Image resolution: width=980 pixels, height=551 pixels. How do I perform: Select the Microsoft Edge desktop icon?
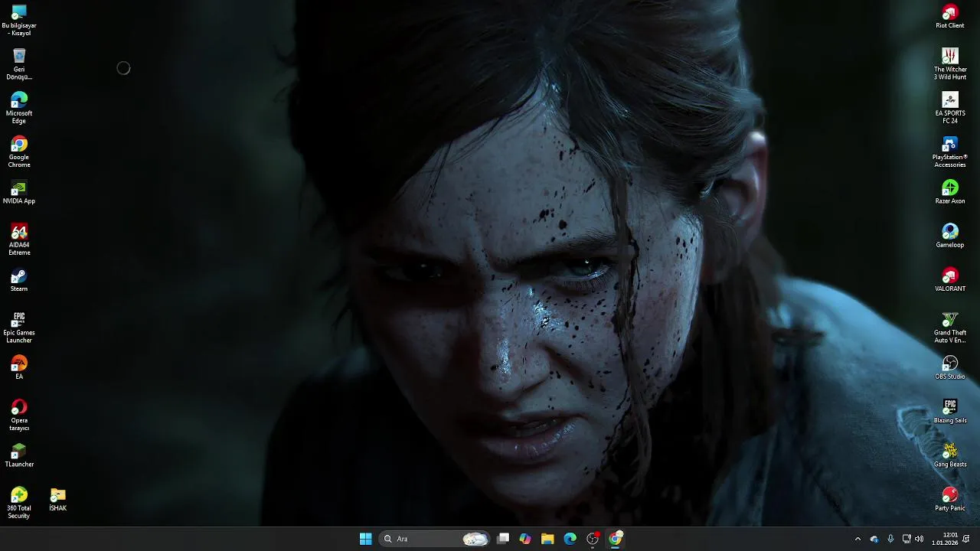(19, 108)
